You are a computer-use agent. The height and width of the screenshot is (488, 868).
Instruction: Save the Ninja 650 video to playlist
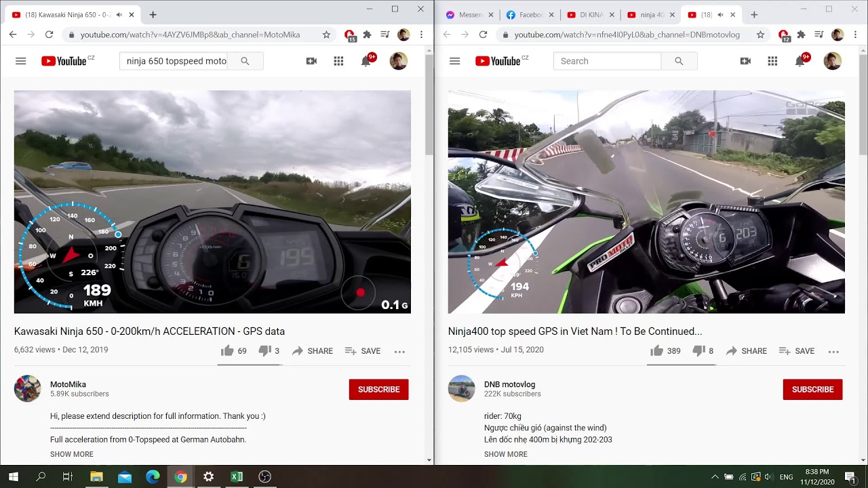tap(363, 351)
